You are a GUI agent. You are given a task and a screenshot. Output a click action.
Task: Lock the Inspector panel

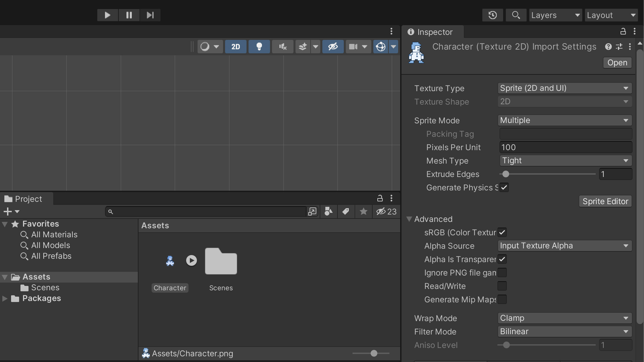tap(623, 31)
